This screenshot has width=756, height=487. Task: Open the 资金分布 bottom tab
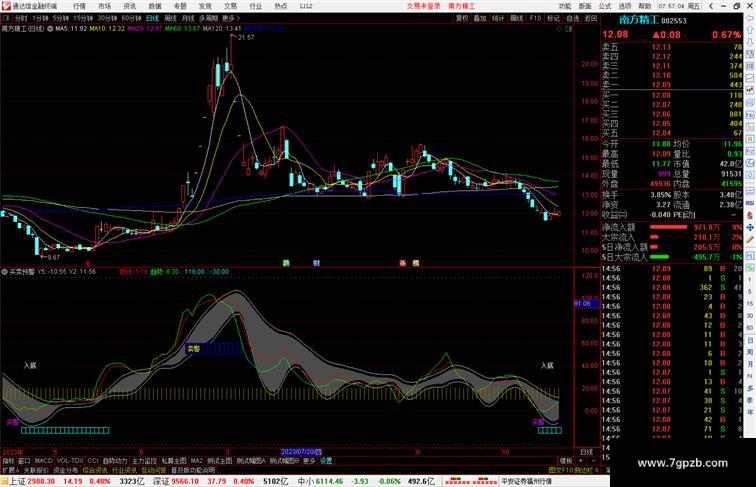[65, 470]
